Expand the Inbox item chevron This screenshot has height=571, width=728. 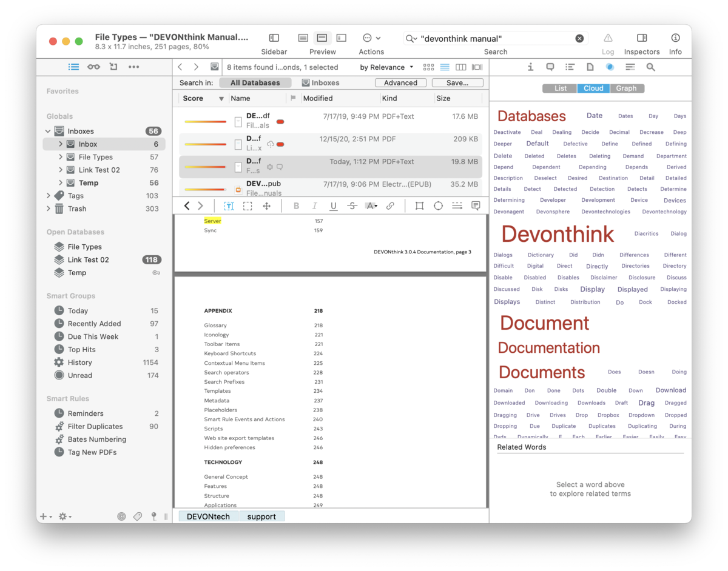point(61,144)
